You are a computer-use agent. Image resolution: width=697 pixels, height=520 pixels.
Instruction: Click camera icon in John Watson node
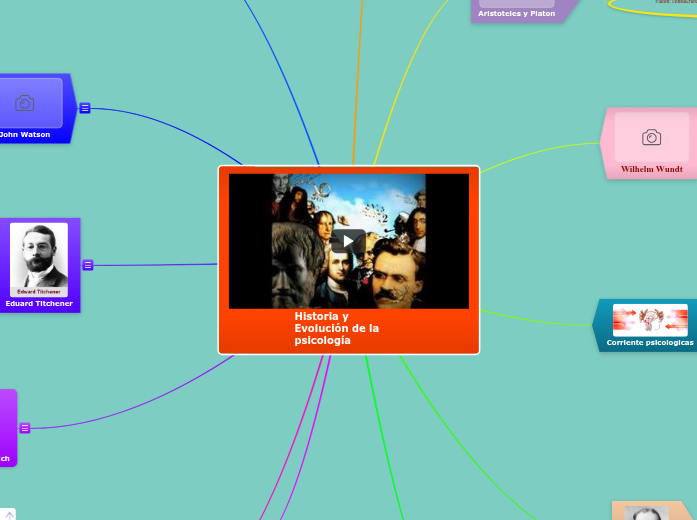pyautogui.click(x=25, y=103)
